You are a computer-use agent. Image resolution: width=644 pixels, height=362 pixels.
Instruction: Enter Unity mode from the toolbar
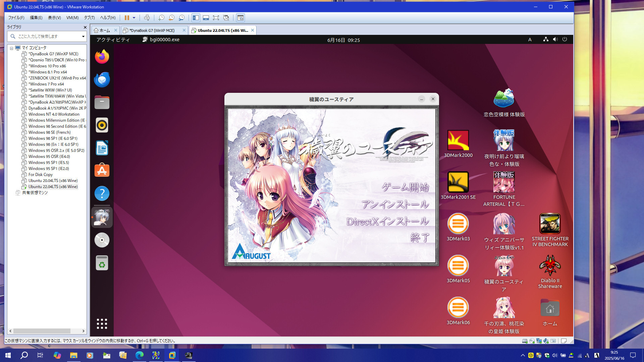pyautogui.click(x=226, y=18)
